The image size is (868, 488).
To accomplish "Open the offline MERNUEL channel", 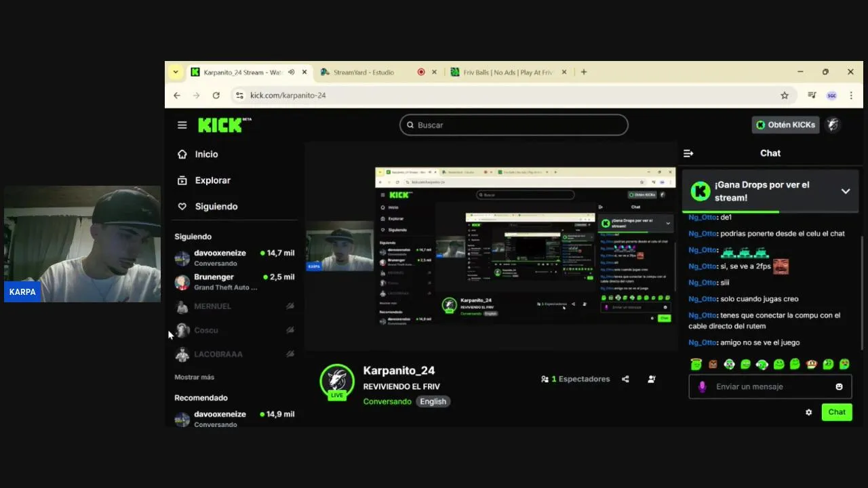I will 235,306.
